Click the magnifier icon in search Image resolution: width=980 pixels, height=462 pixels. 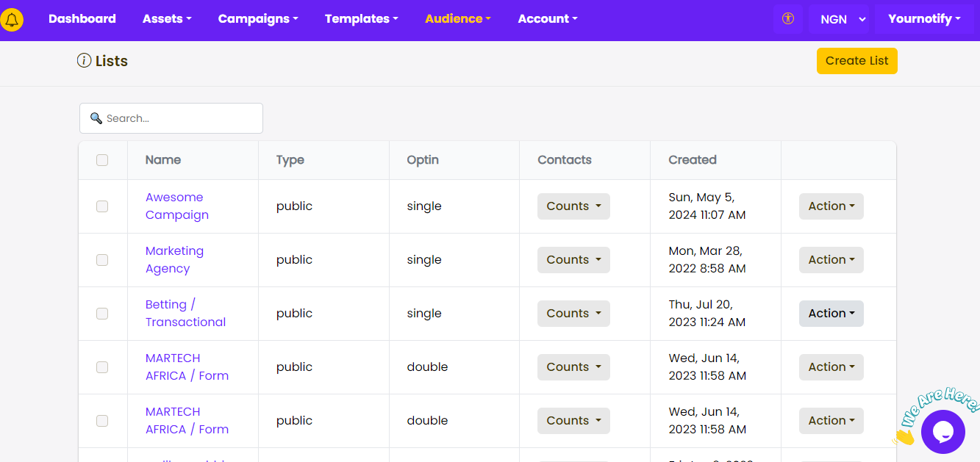click(96, 118)
